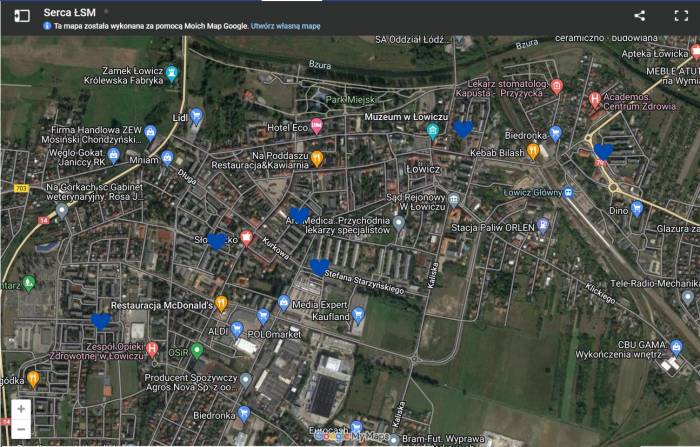Screen dimensions: 700x447
Task: Click the Kurkowa street label
Action: (275, 248)
